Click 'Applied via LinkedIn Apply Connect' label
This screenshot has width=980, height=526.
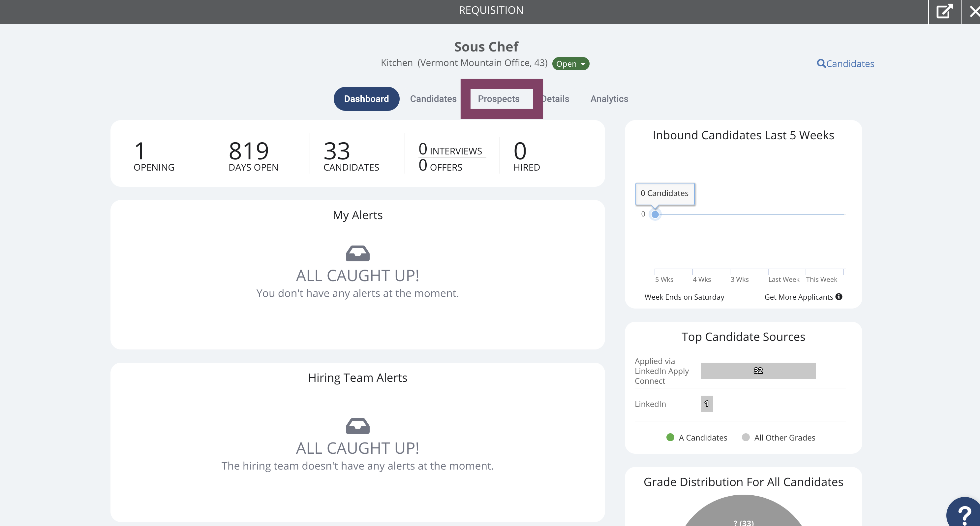(x=661, y=371)
